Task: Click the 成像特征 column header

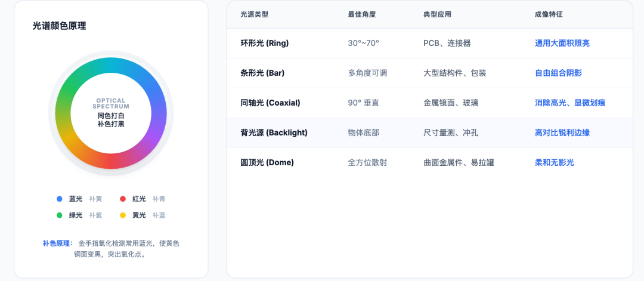Action: pyautogui.click(x=549, y=14)
